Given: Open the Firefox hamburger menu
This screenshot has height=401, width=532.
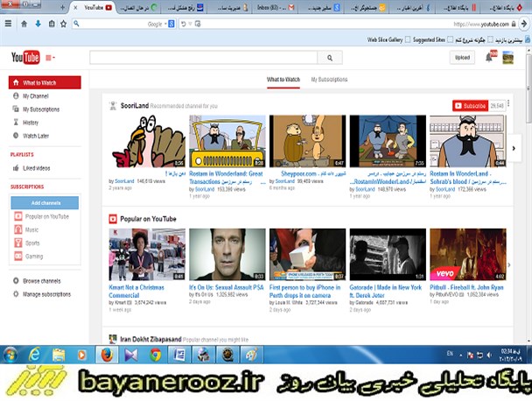Looking at the screenshot, I should [9, 24].
